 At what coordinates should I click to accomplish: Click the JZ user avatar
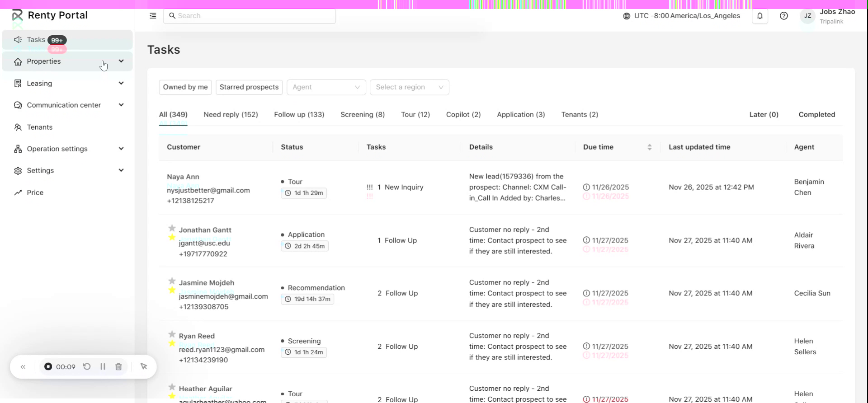click(x=807, y=16)
